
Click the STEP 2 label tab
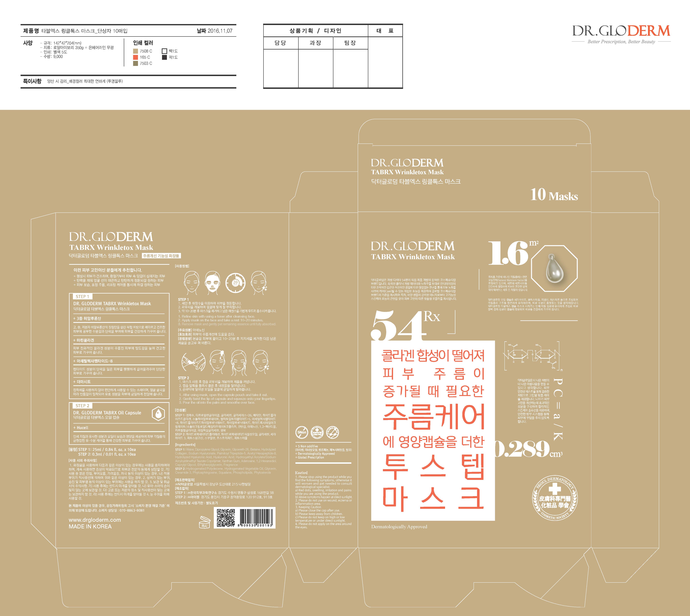click(82, 405)
